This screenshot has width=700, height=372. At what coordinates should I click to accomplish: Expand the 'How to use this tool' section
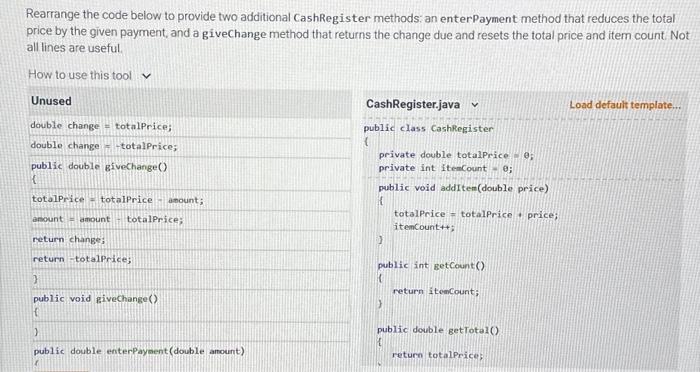coord(89,75)
